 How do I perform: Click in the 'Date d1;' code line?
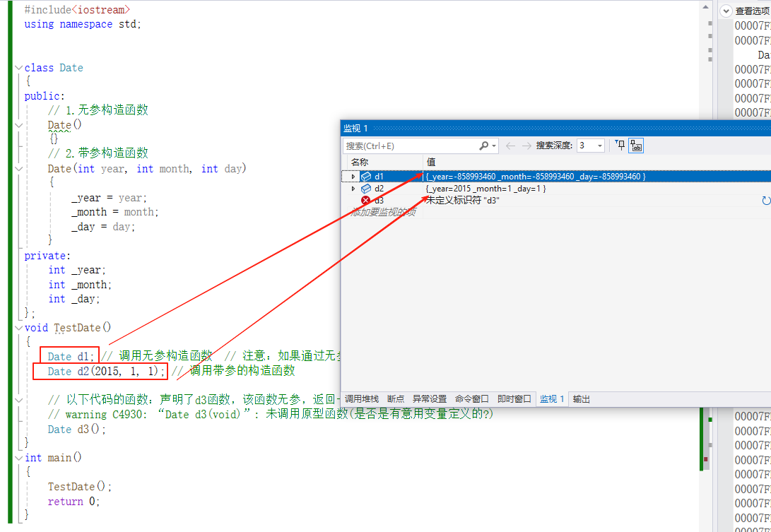(x=71, y=357)
